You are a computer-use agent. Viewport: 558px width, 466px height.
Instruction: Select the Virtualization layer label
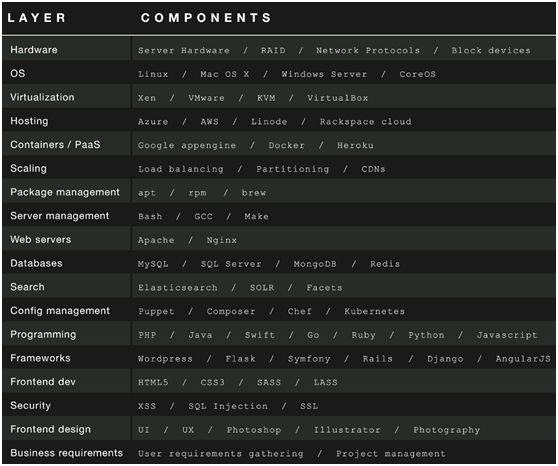point(42,97)
